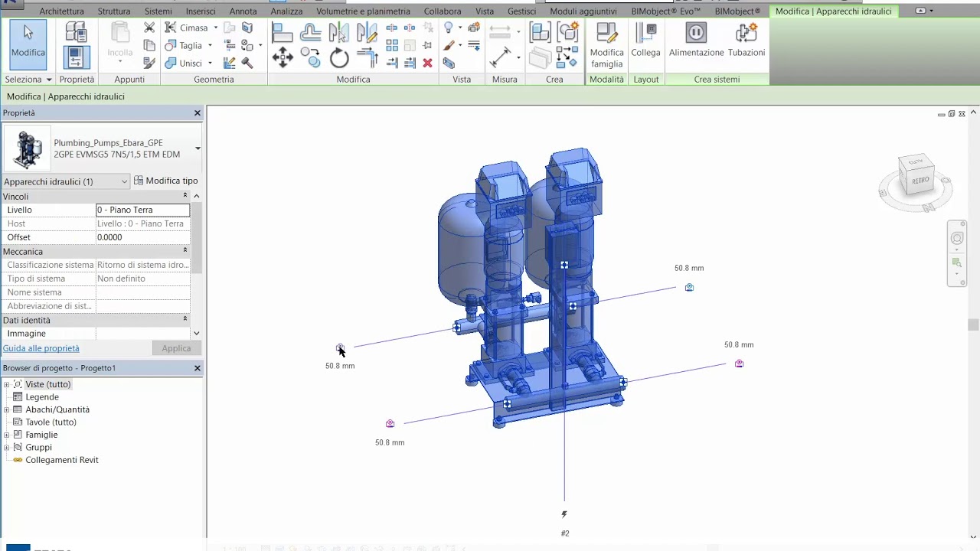Viewport: 980px width, 551px height.
Task: Click the Alimentazione system button
Action: 696,41
